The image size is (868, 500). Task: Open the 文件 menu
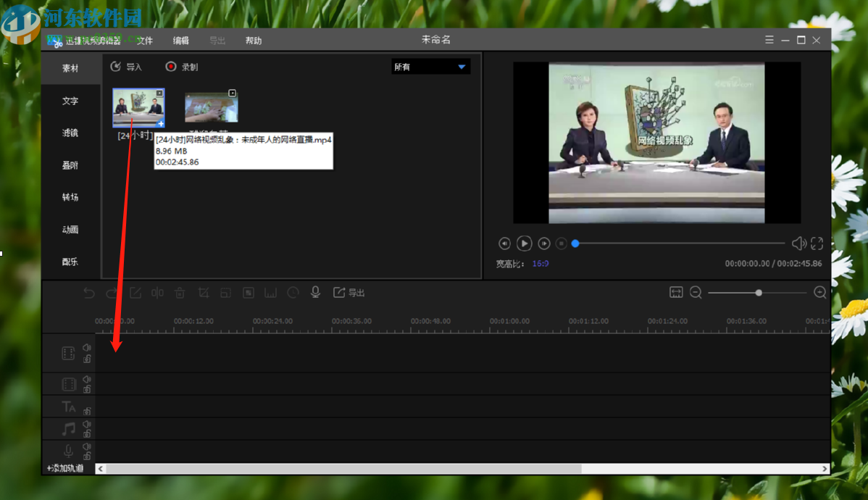145,41
